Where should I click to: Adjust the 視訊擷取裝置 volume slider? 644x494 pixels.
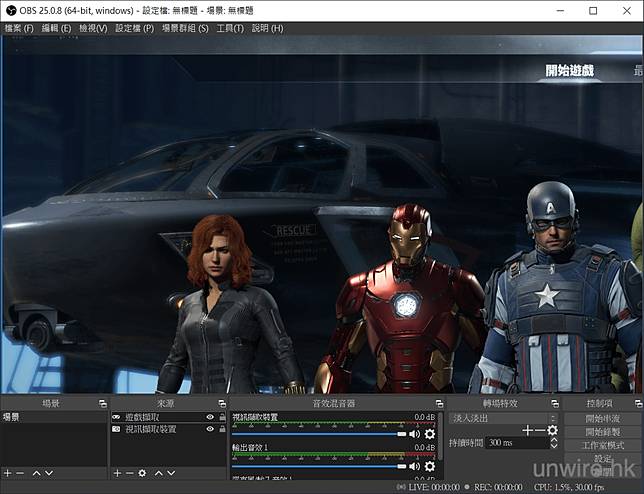(x=319, y=434)
